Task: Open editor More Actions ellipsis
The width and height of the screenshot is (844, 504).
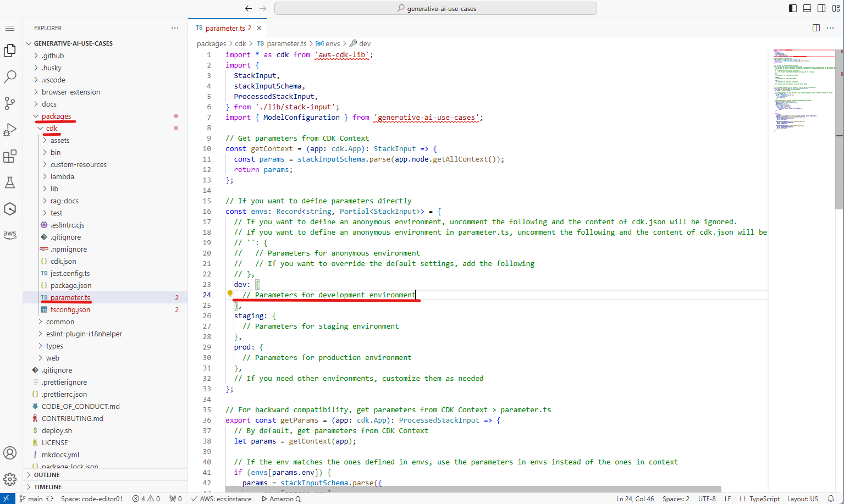Action: pos(830,28)
